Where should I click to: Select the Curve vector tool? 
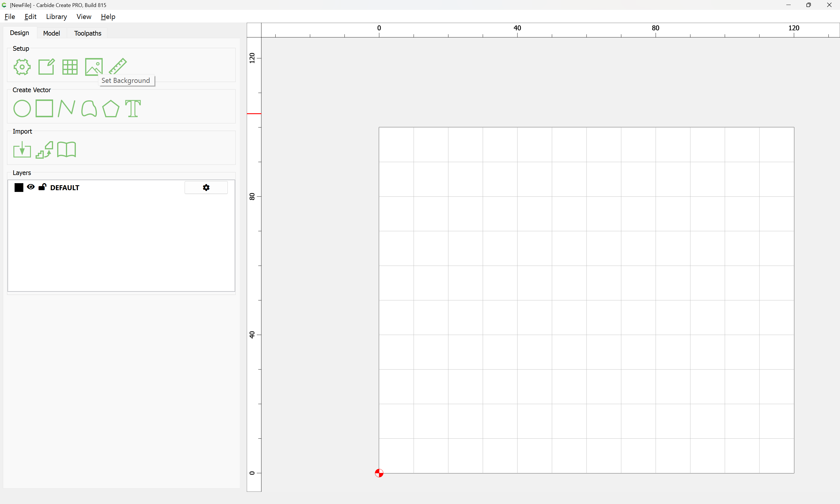click(x=89, y=108)
